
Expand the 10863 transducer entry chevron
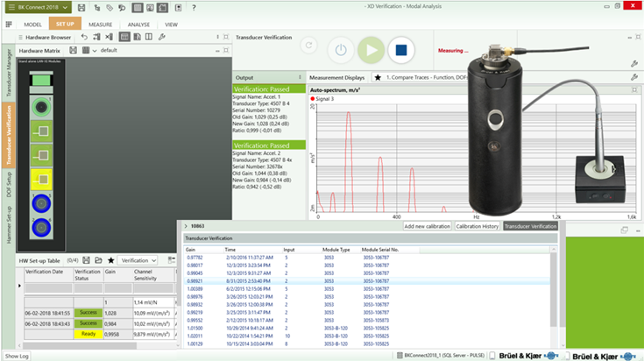coord(185,226)
